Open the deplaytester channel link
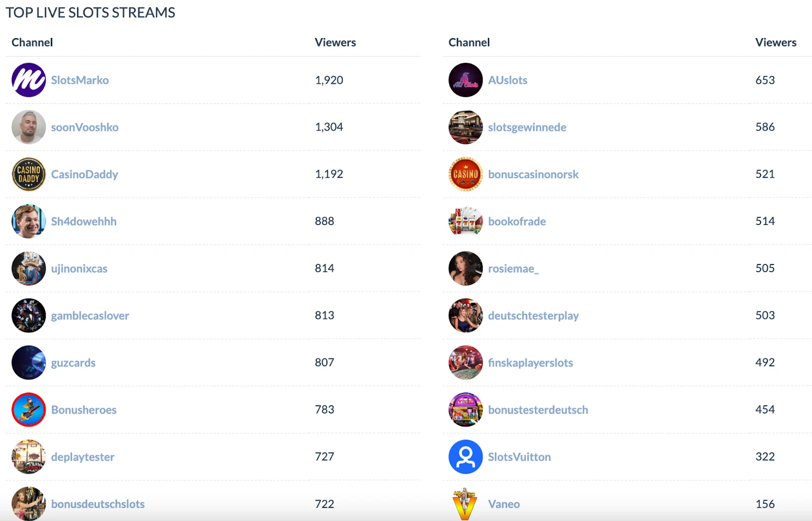 [83, 457]
